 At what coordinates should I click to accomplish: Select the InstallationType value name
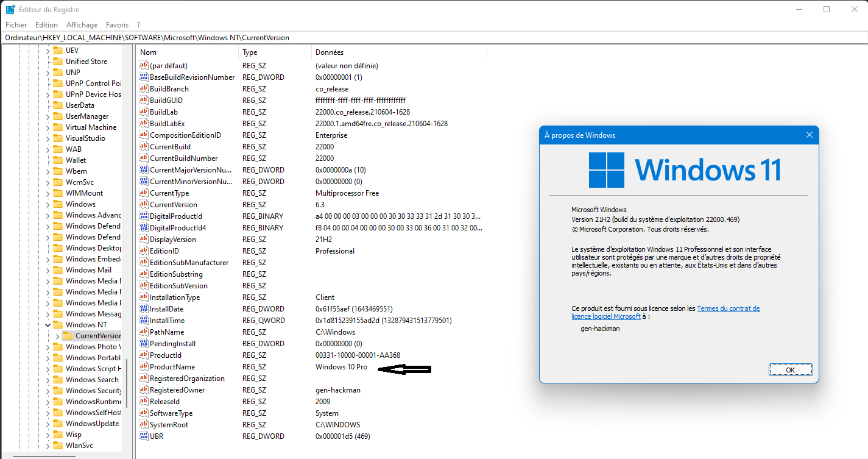175,297
